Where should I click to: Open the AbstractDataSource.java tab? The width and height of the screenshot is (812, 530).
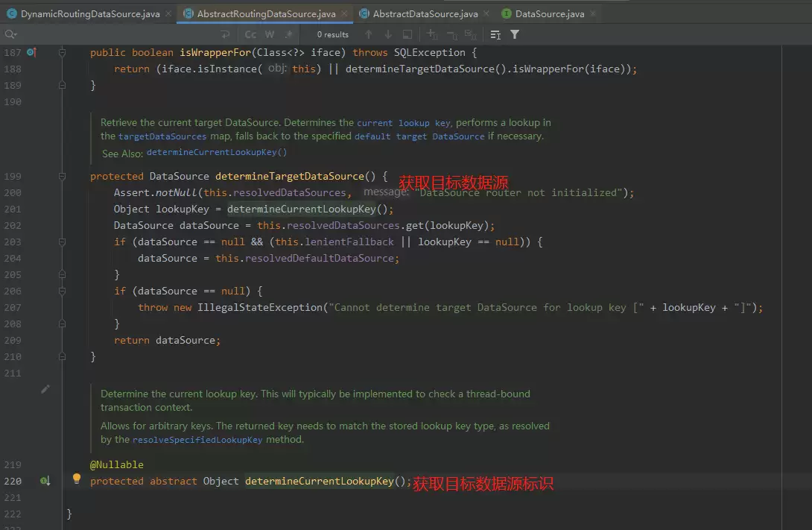[425, 14]
